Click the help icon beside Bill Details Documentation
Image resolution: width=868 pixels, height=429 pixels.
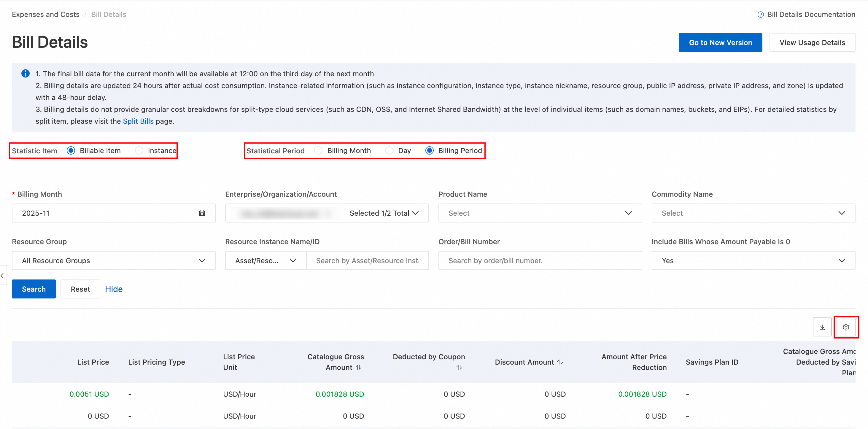760,15
